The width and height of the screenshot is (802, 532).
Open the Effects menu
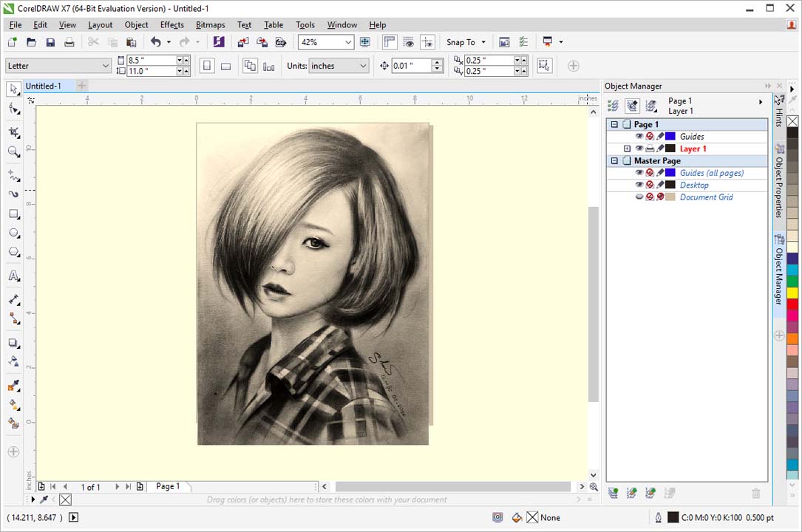pos(171,24)
